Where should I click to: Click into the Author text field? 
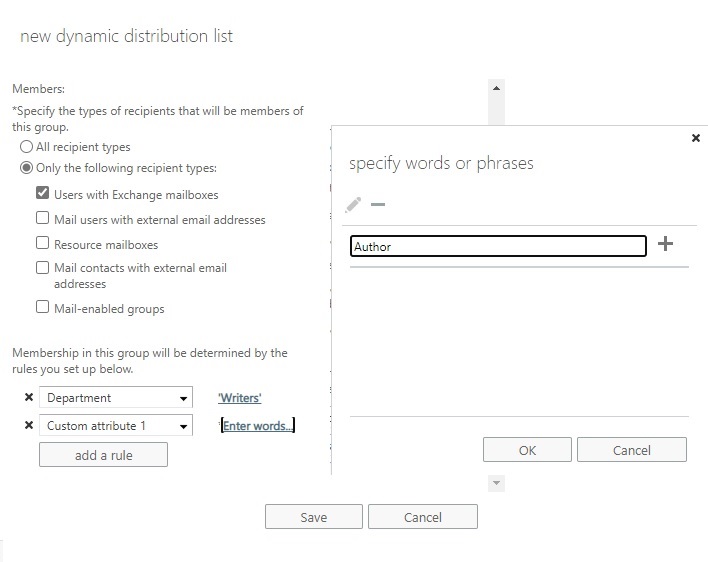point(498,246)
